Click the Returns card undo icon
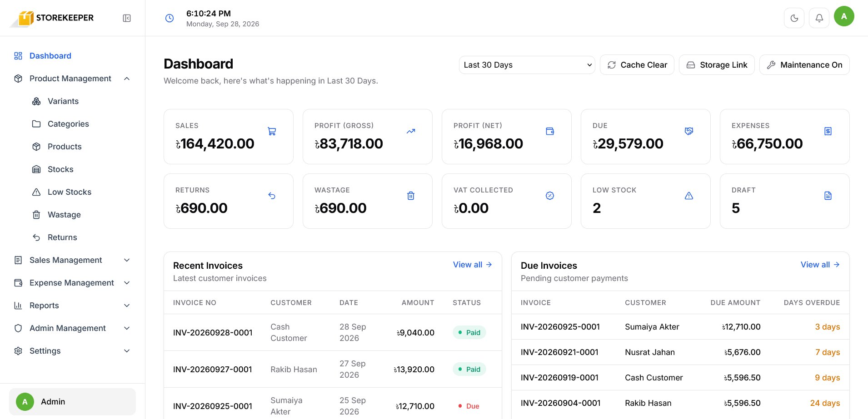 [272, 196]
